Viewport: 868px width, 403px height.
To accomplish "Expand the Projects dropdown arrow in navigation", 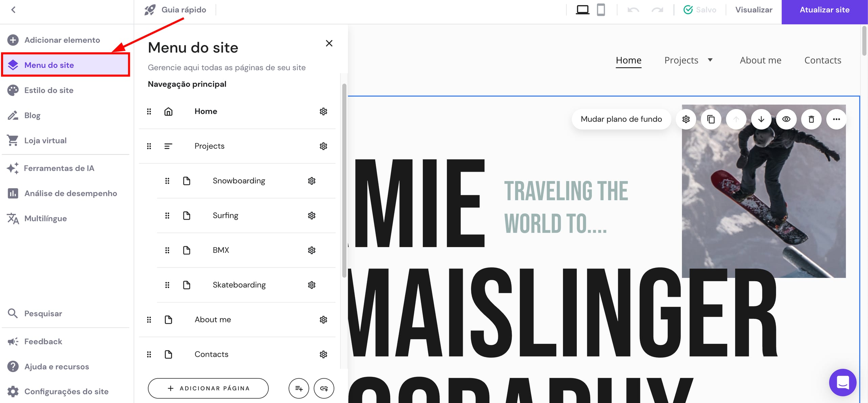I will pos(710,60).
